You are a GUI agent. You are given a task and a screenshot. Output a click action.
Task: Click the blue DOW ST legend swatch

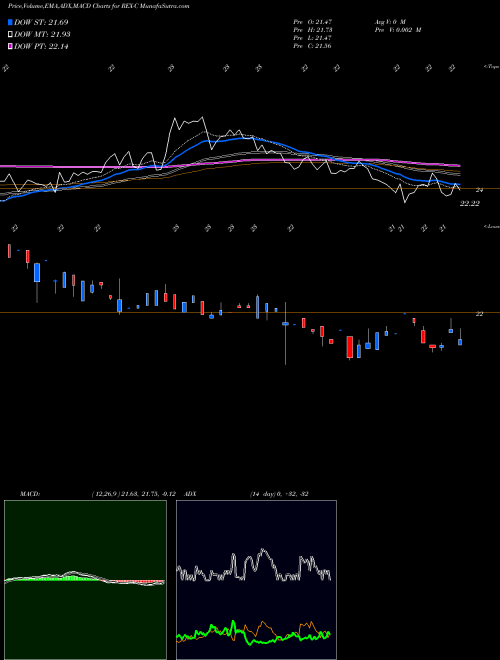click(10, 22)
